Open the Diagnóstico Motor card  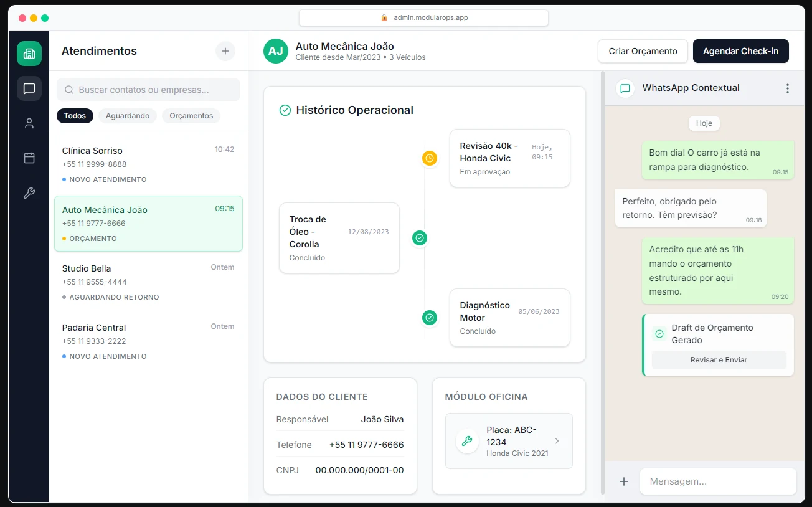point(510,318)
